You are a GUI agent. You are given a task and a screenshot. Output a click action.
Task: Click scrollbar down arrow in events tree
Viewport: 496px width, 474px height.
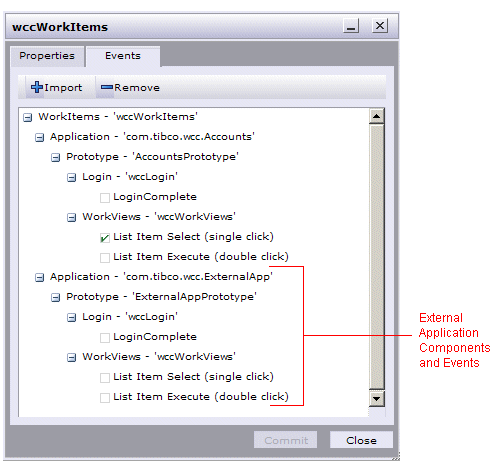coord(377,398)
